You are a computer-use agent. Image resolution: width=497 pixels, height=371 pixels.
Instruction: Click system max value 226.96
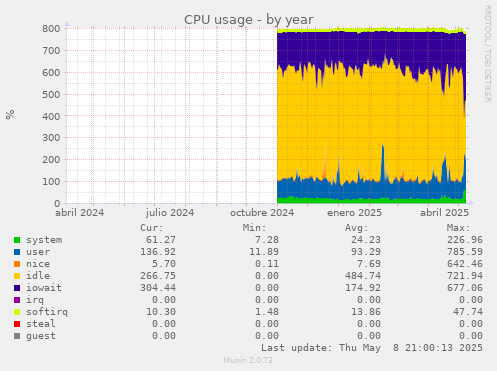click(x=465, y=240)
